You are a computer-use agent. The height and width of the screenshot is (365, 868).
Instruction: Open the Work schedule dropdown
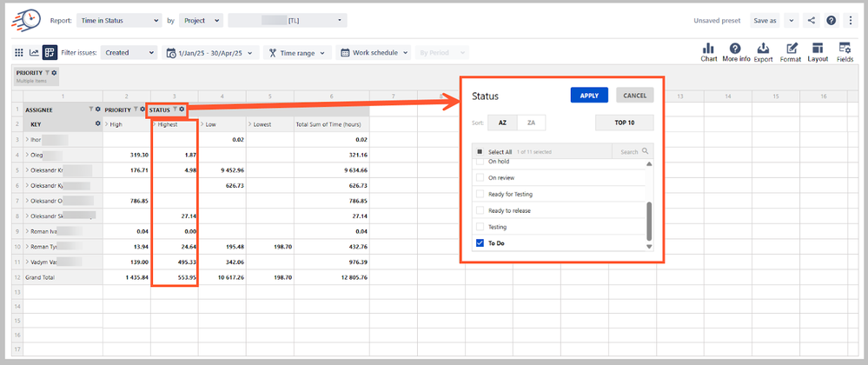click(x=374, y=53)
